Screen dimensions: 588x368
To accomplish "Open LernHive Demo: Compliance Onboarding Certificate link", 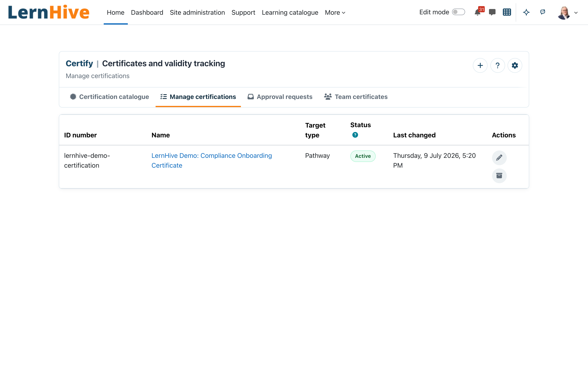I will (x=212, y=160).
